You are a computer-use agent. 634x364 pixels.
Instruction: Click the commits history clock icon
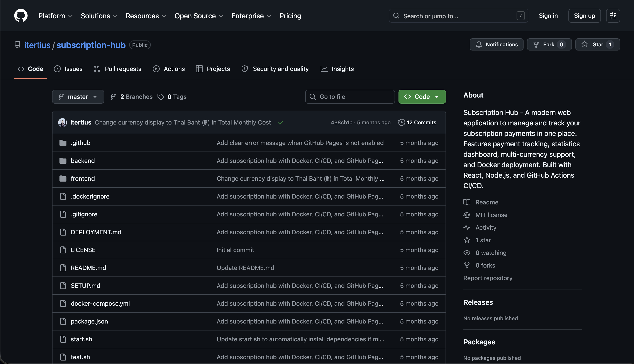[401, 122]
